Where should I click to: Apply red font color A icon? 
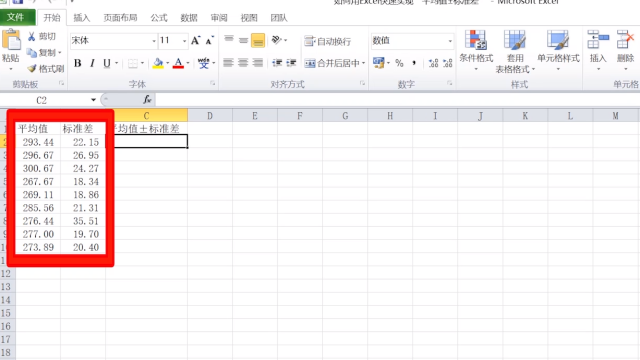tap(178, 63)
